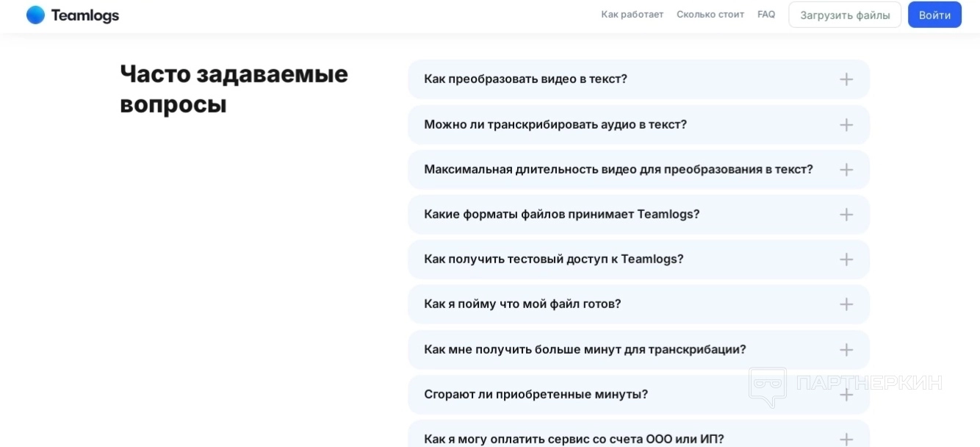This screenshot has width=980, height=447.
Task: Open question 'Максимальная длительность видео для преобразования'
Action: (x=638, y=170)
